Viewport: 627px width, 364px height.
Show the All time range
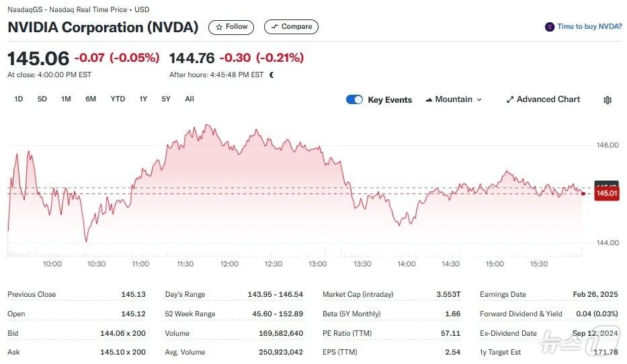[x=190, y=99]
